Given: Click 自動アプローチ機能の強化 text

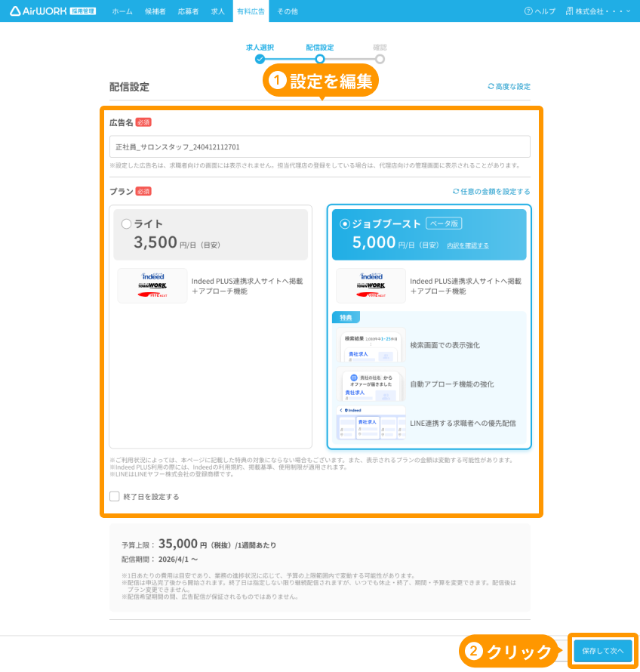Looking at the screenshot, I should tap(452, 384).
